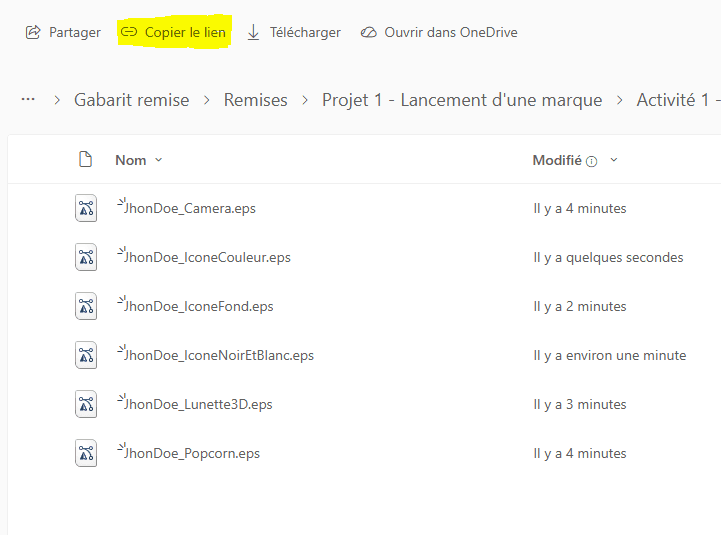The width and height of the screenshot is (721, 535).
Task: Click the EPS icon for JhonDoe_IconeCouleur.eps
Action: coord(86,257)
